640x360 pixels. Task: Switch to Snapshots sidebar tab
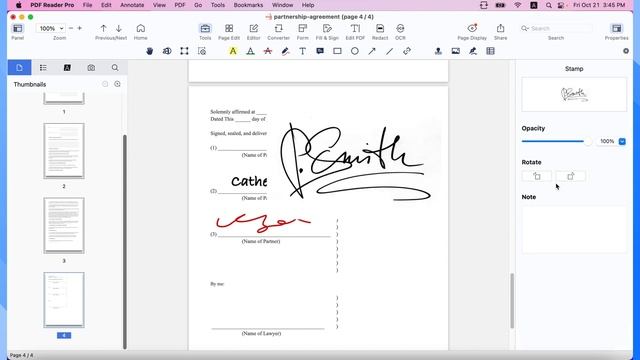[91, 68]
